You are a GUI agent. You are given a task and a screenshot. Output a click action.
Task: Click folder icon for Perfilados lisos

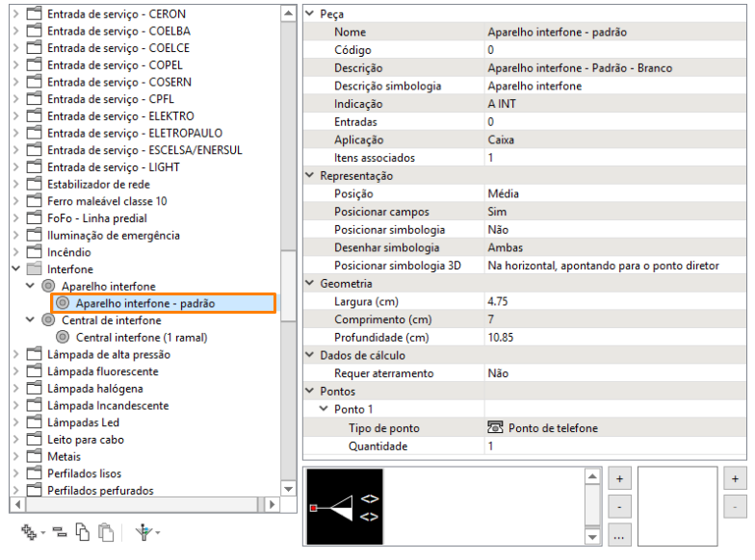point(34,473)
